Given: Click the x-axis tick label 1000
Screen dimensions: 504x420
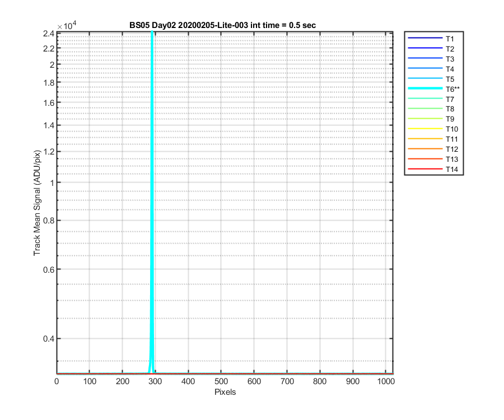Looking at the screenshot, I should click(x=386, y=381).
